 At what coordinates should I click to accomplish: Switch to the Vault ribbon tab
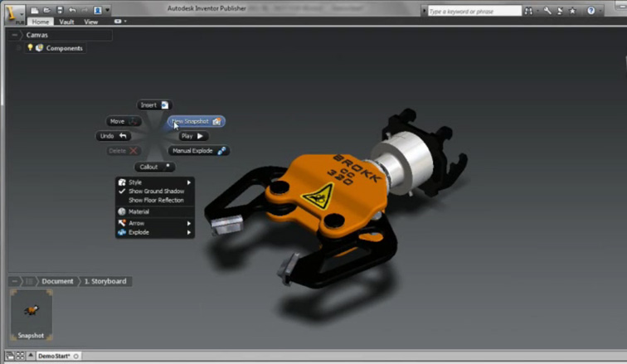[66, 22]
